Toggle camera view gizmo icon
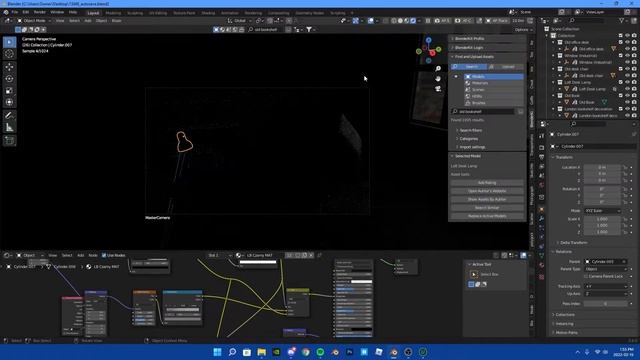This screenshot has width=640, height=360. click(x=438, y=89)
